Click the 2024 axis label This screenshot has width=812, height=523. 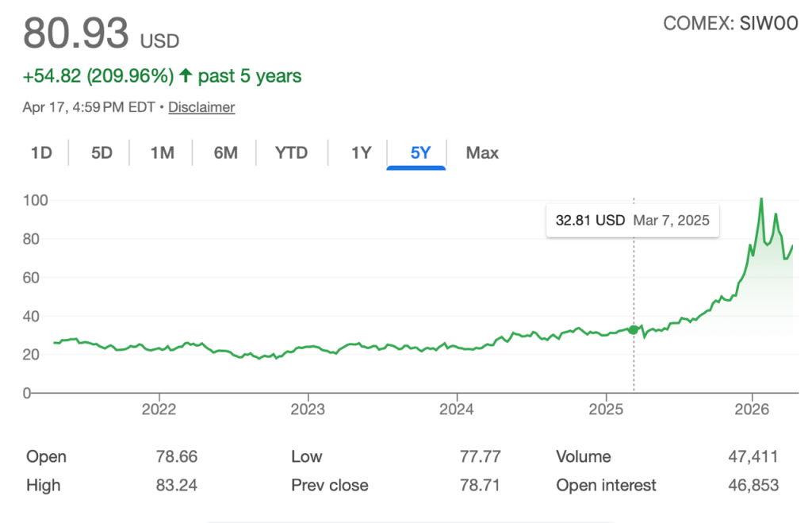point(457,410)
